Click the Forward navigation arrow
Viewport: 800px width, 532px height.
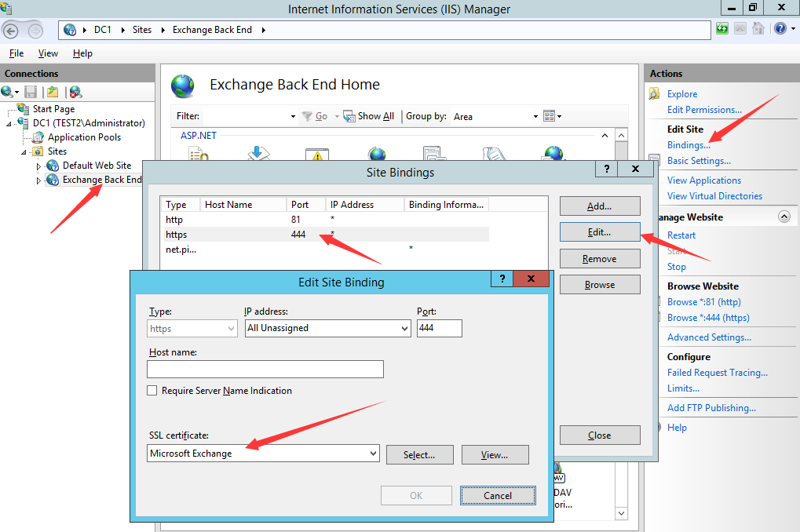(35, 31)
